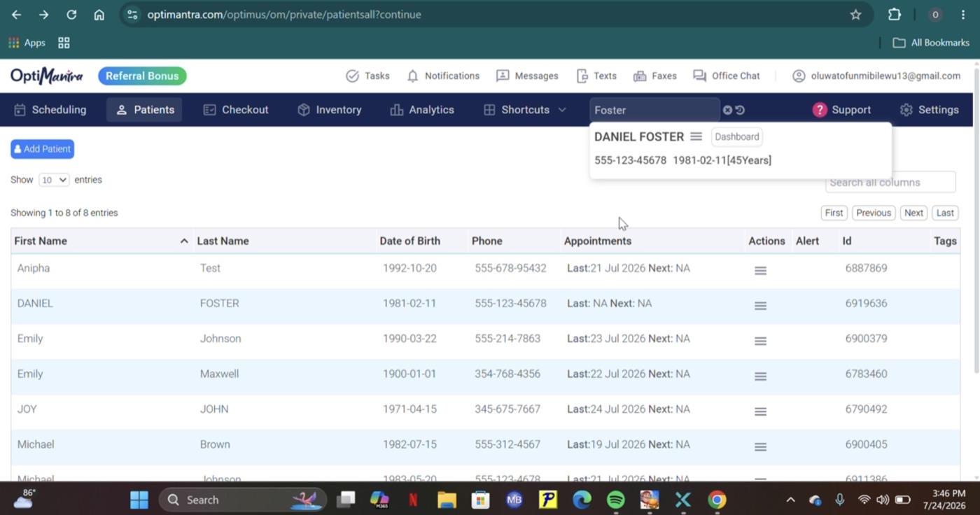This screenshot has height=515, width=980.
Task: Open the browser extensions puzzle icon
Action: tap(895, 15)
